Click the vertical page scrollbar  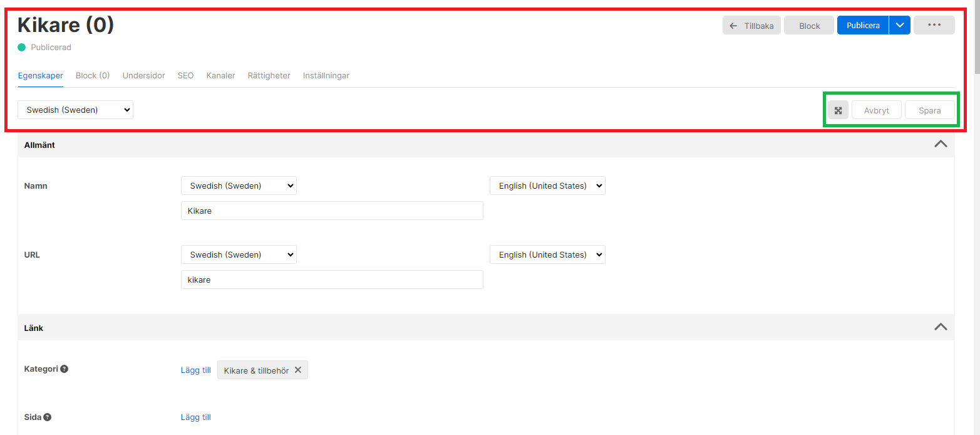point(976,188)
